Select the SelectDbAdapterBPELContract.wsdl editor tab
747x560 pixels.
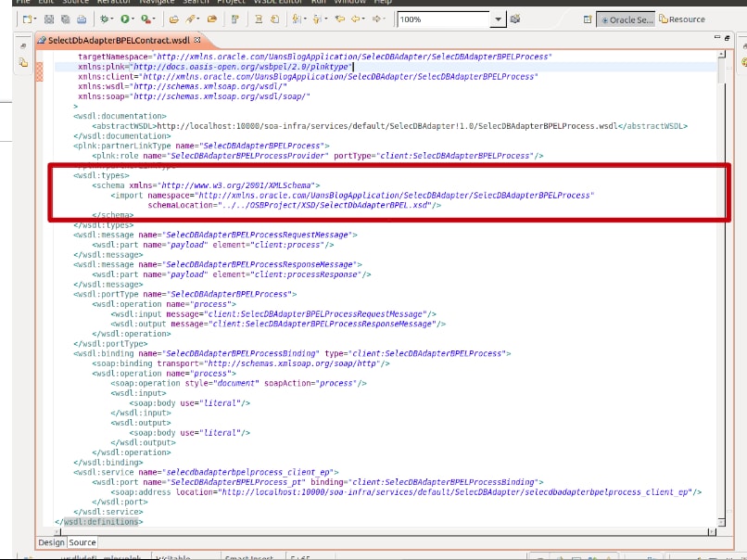point(116,41)
